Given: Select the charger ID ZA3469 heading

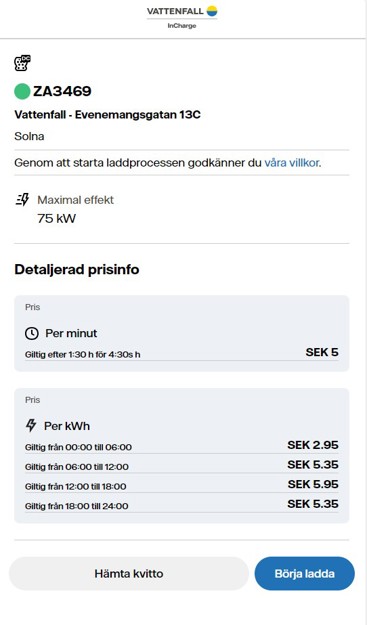Looking at the screenshot, I should (62, 91).
